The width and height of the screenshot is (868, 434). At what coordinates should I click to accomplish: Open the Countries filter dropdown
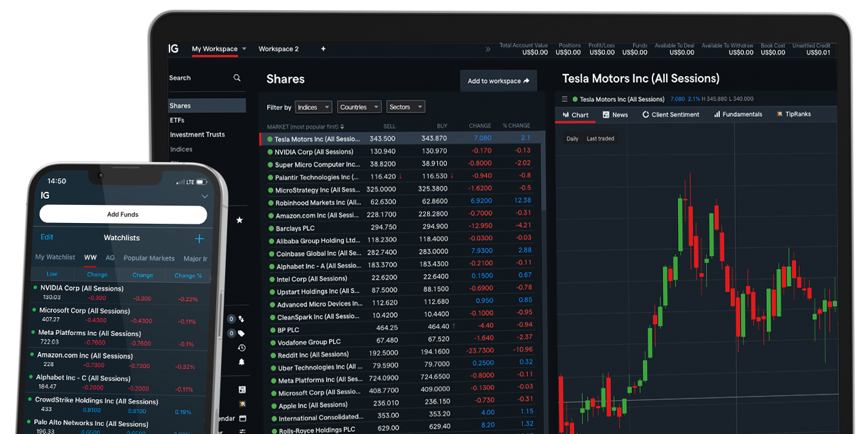[359, 107]
